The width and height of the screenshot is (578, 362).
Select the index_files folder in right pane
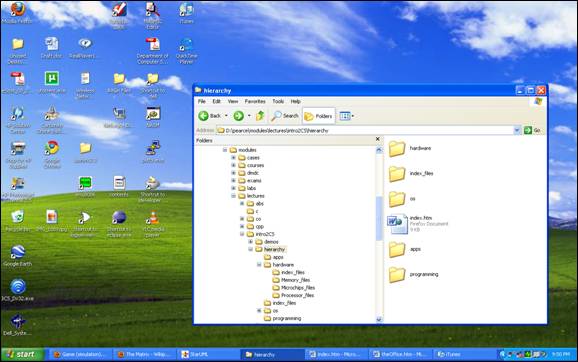tap(411, 174)
